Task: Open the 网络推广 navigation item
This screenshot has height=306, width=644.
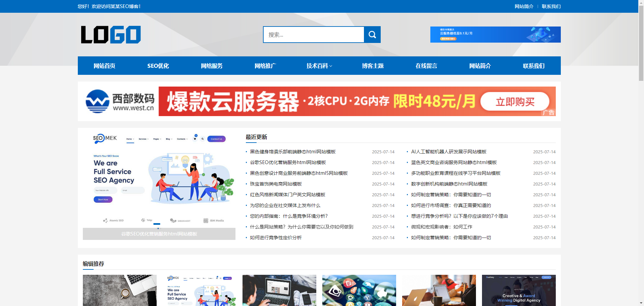Action: 265,66
